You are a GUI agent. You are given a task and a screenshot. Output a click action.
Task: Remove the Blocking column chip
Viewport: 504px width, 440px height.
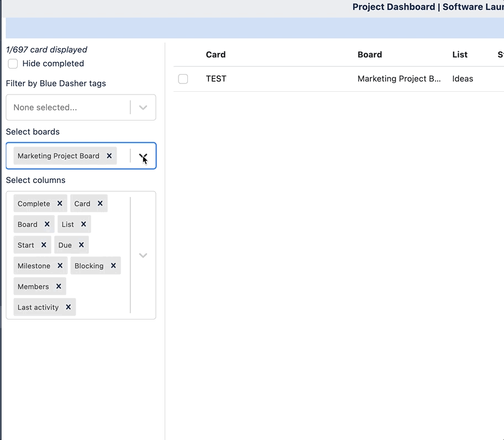point(113,265)
